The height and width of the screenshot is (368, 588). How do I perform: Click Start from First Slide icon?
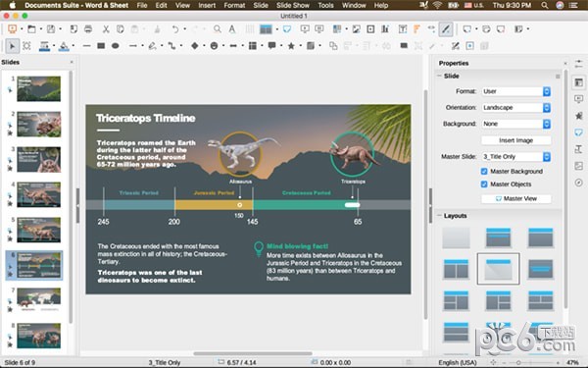click(x=305, y=28)
